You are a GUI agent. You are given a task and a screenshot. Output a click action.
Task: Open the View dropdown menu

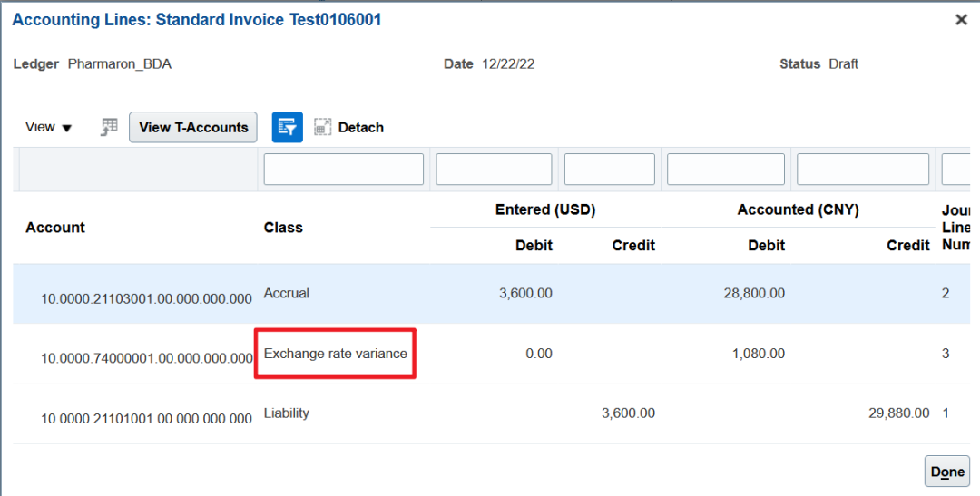click(x=49, y=128)
